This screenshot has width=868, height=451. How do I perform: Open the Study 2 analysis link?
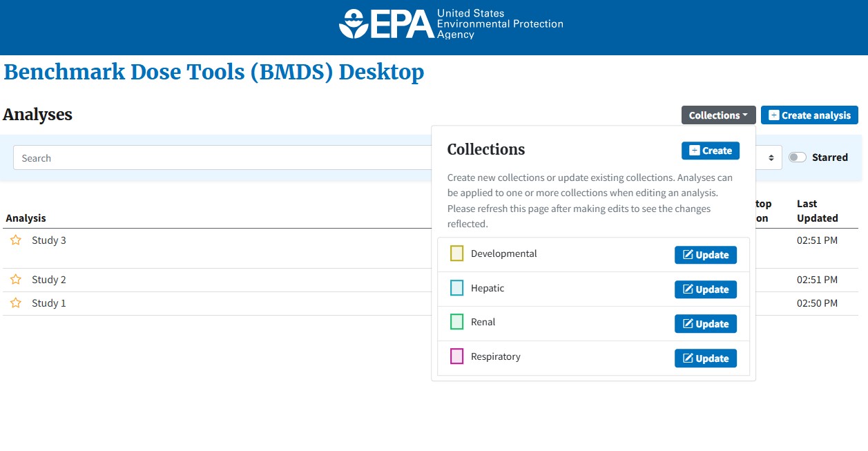[x=49, y=280]
